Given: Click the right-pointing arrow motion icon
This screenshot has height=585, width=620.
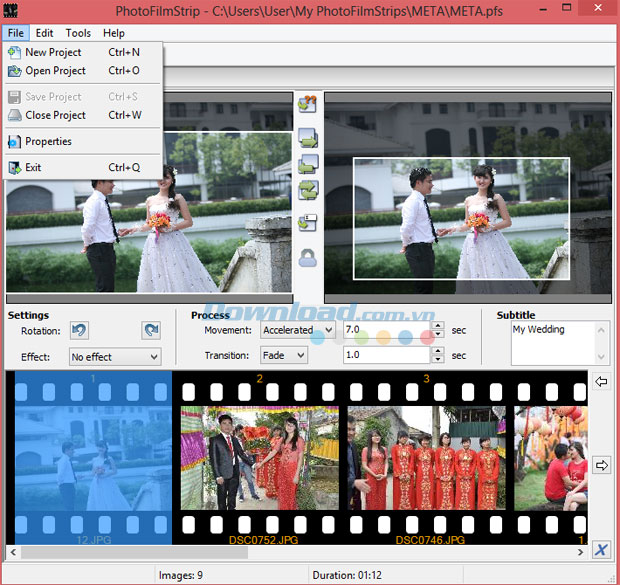Looking at the screenshot, I should 308,138.
